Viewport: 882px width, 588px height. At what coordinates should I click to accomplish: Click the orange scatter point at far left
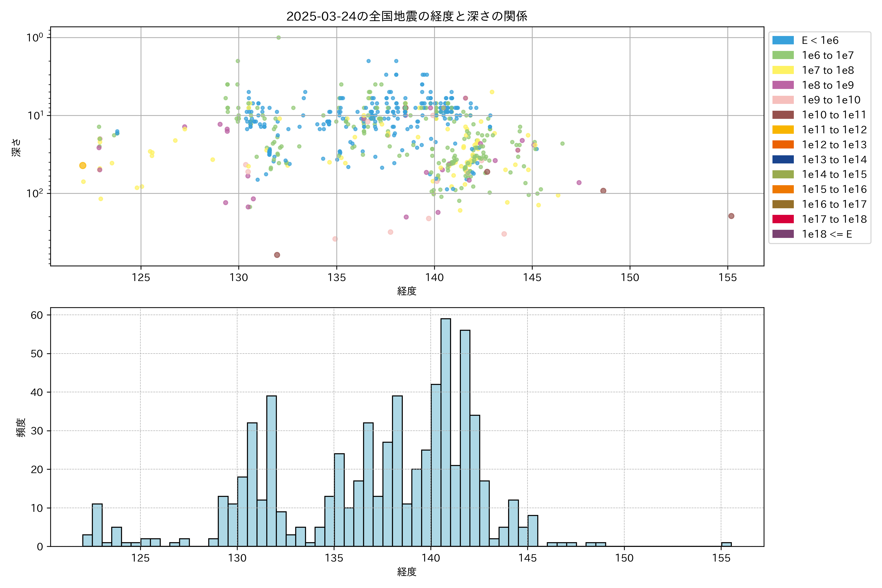[x=83, y=165]
